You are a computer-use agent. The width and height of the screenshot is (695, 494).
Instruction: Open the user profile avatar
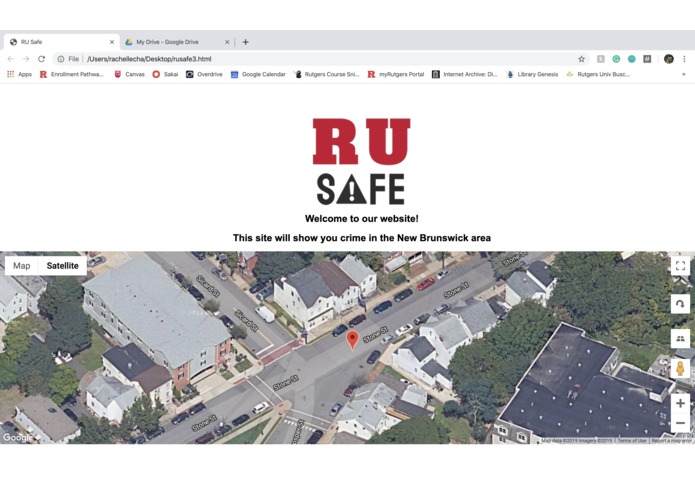point(668,59)
